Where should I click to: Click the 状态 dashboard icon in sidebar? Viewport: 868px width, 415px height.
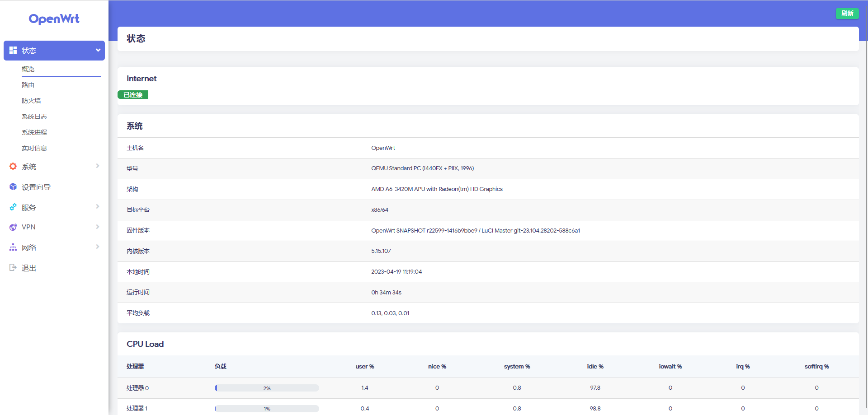tap(13, 50)
